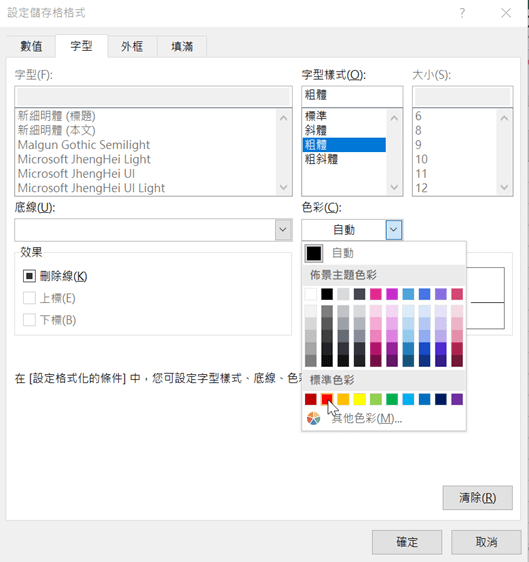Viewport: 529px width, 562px height.
Task: Choose the standard purple color swatch
Action: pos(457,399)
